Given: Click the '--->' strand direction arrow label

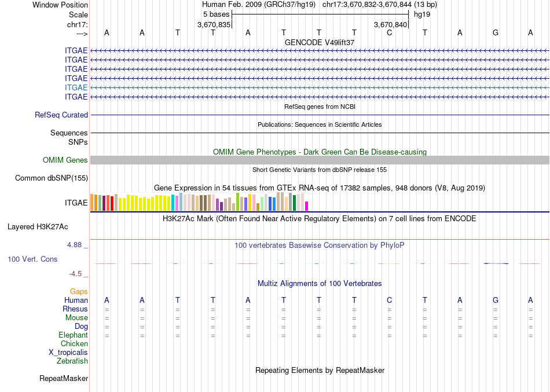Looking at the screenshot, I should 82,34.
